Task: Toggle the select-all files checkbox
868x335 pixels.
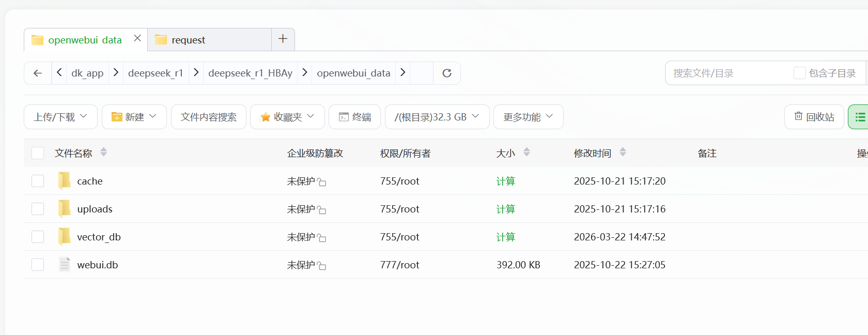Action: [x=38, y=153]
